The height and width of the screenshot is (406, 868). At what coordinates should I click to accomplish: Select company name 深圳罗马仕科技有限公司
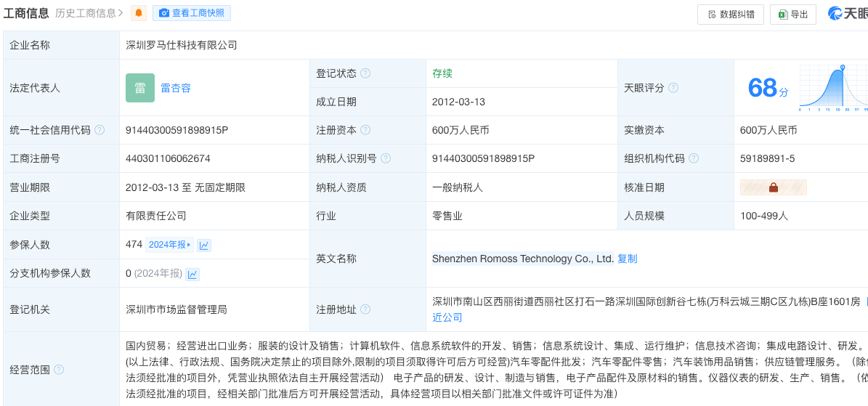182,45
